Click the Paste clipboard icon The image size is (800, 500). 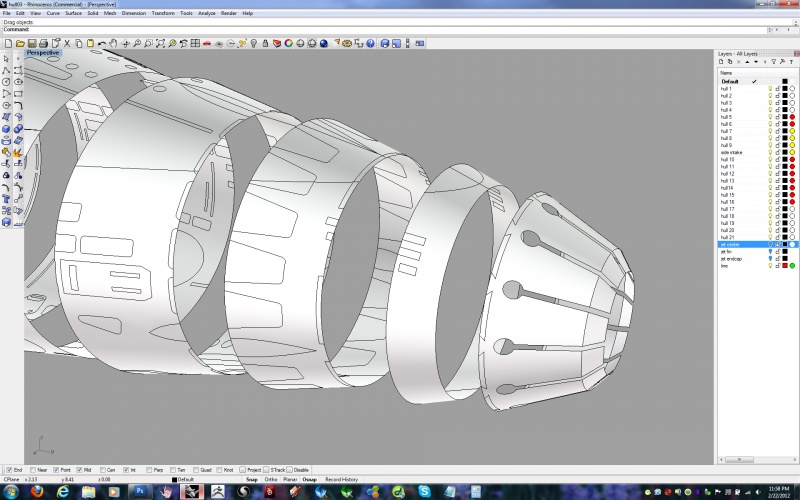click(90, 43)
